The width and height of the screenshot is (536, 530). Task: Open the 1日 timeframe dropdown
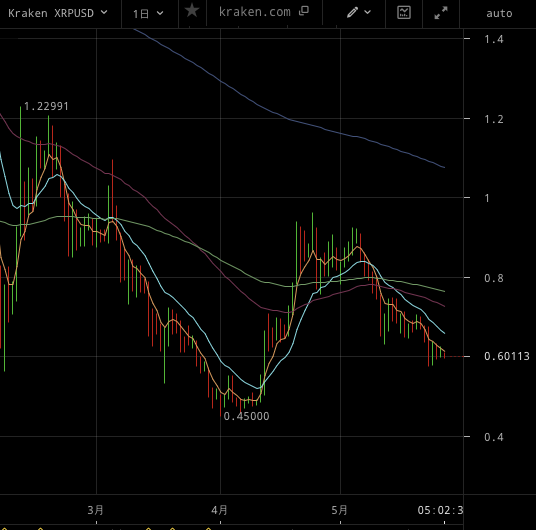click(148, 14)
